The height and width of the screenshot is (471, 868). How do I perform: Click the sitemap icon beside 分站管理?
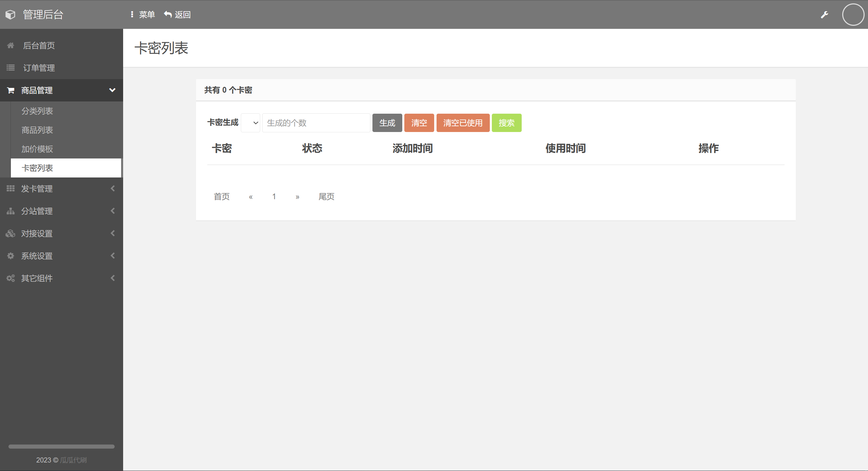tap(11, 211)
